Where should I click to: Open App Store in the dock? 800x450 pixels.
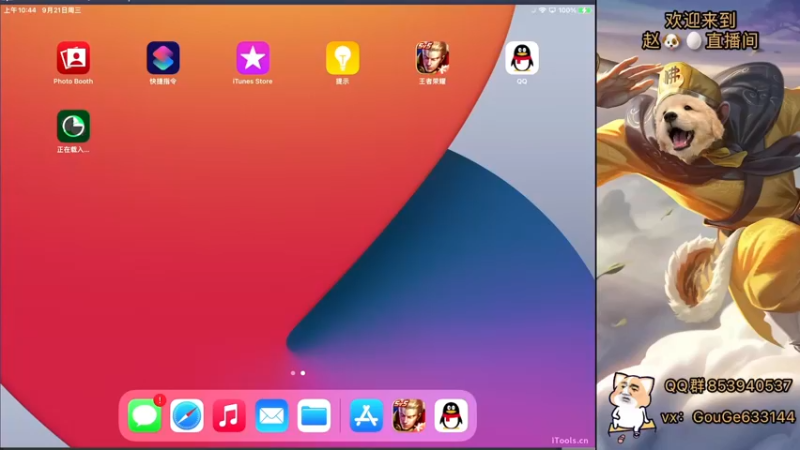pos(366,416)
